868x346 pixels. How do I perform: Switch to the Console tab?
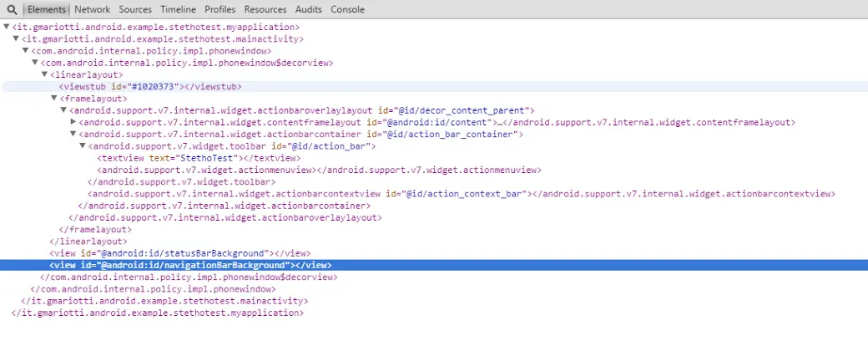click(x=348, y=9)
